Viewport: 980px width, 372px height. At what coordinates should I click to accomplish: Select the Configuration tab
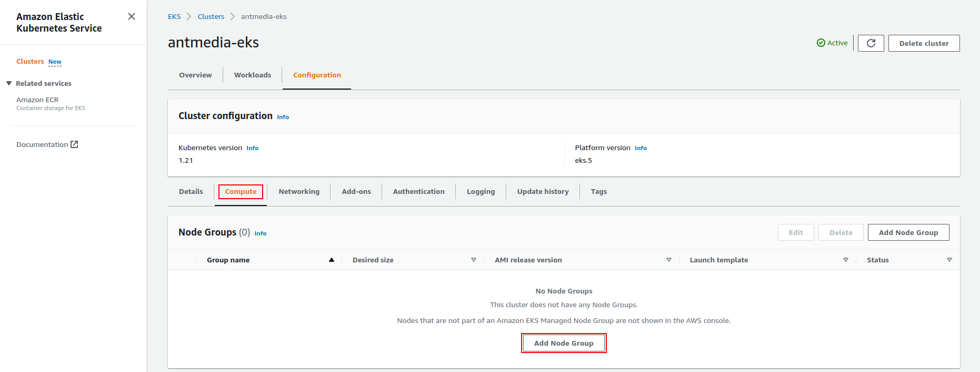[317, 75]
